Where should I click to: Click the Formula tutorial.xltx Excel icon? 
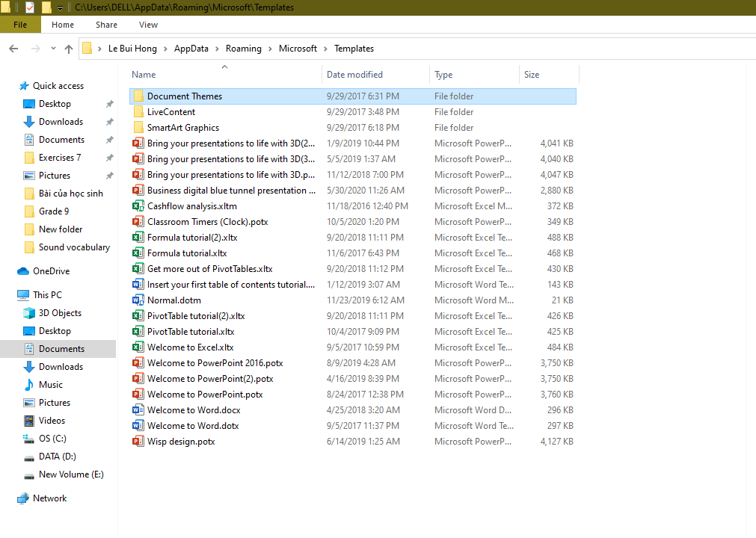point(138,253)
